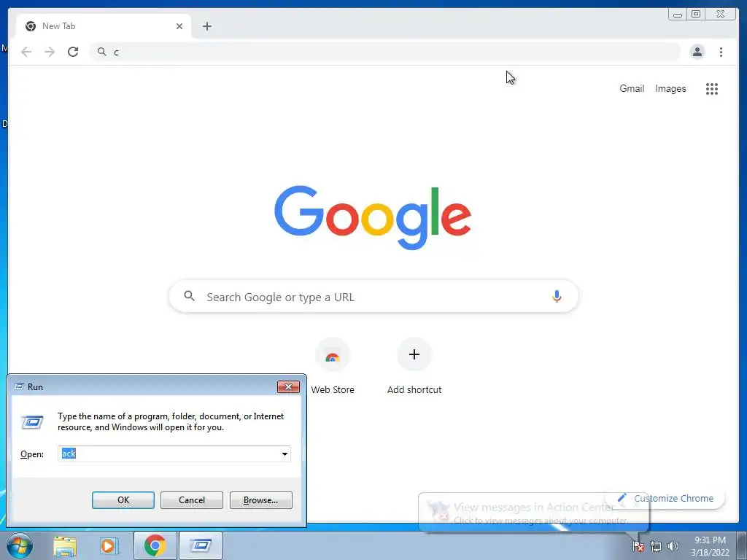Click Chrome's forward navigation arrow
The height and width of the screenshot is (560, 747).
pyautogui.click(x=50, y=52)
